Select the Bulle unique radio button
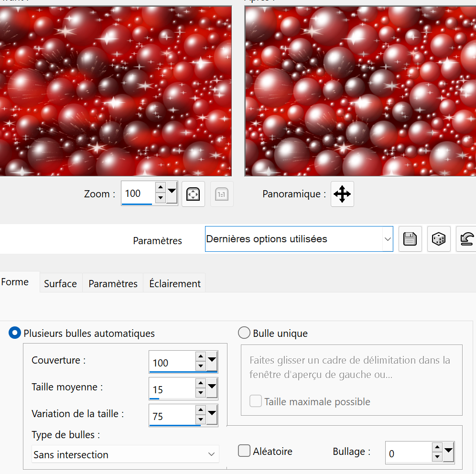 coord(244,333)
